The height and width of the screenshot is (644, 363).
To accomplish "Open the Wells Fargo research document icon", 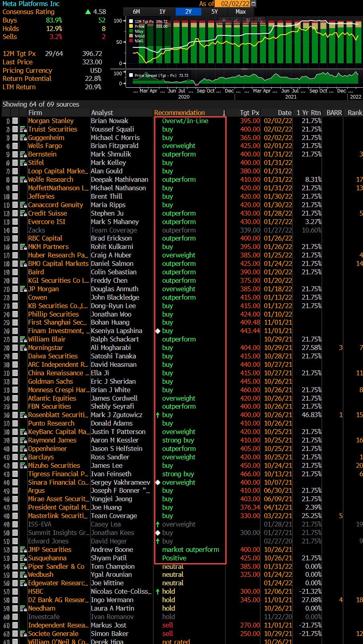I will tap(15, 146).
